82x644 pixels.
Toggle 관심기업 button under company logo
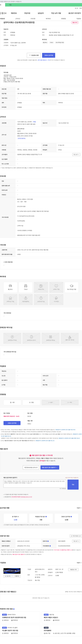pos(8,576)
